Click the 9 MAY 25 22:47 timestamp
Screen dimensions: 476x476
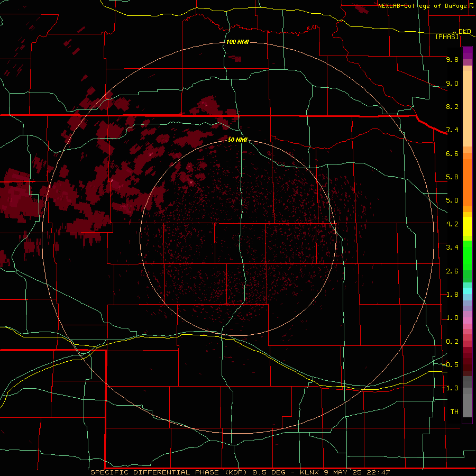click(x=356, y=472)
